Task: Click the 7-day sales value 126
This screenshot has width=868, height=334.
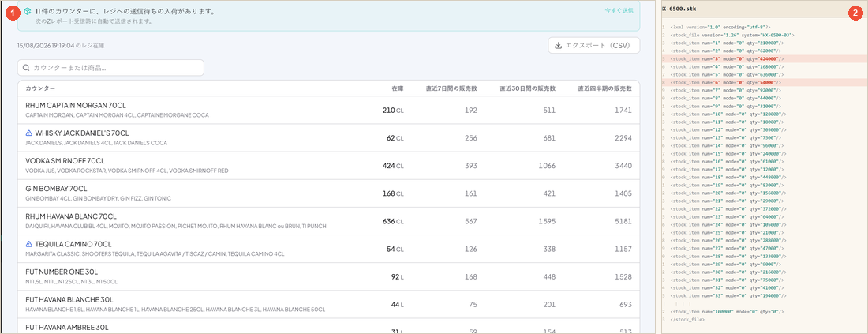Action: [x=470, y=249]
